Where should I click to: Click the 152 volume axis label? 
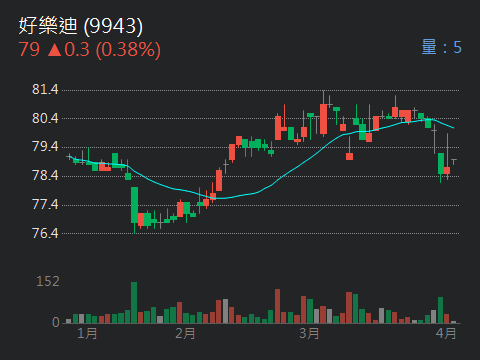(48, 282)
